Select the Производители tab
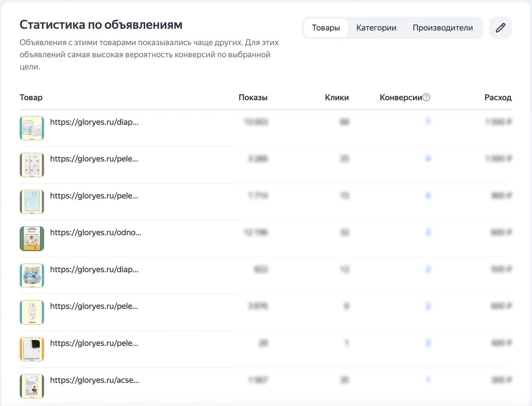Screen dimensions: 532x406 point(443,28)
